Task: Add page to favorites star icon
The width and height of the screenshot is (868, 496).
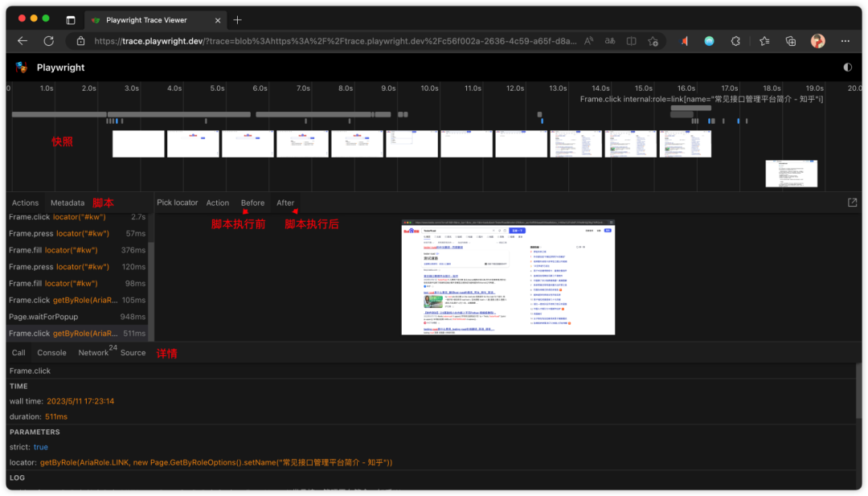Action: tap(653, 41)
